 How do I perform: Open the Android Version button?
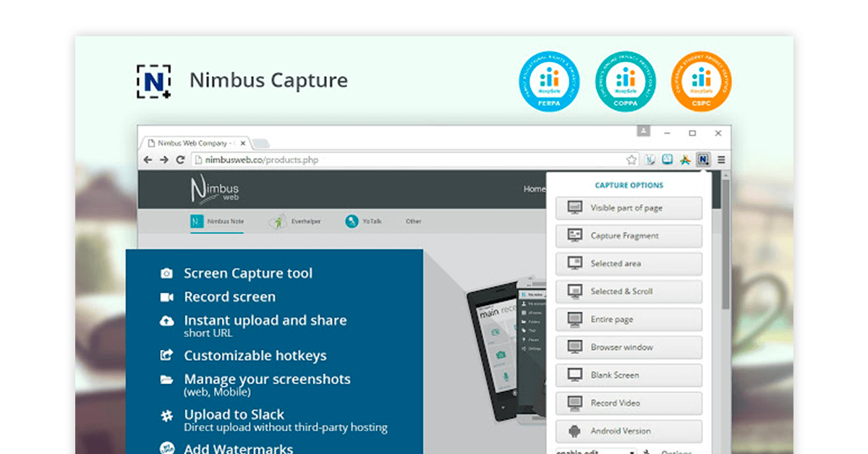tap(629, 431)
